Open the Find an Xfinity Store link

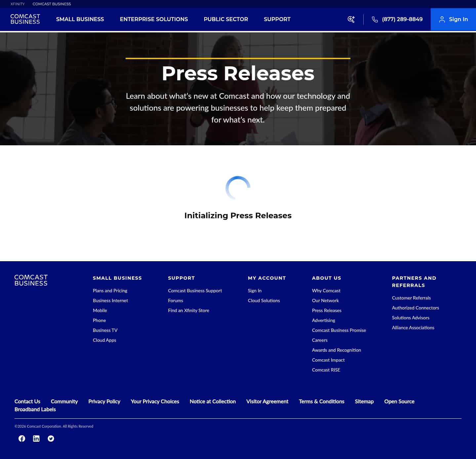(x=188, y=310)
